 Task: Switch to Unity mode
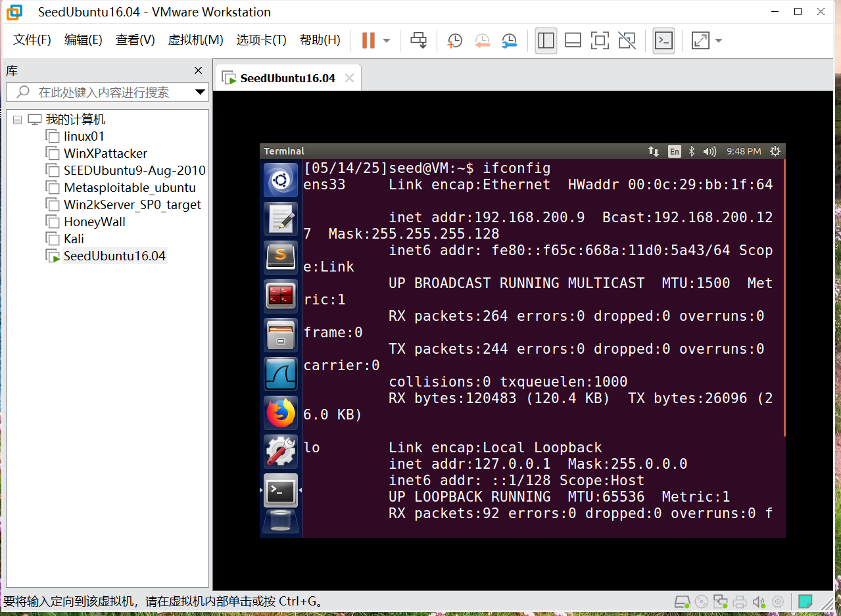[627, 40]
